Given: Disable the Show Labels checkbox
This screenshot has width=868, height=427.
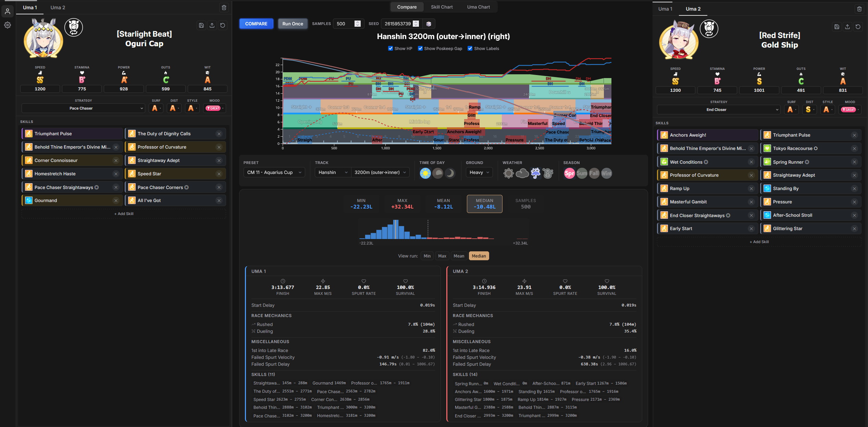Looking at the screenshot, I should click(x=470, y=48).
